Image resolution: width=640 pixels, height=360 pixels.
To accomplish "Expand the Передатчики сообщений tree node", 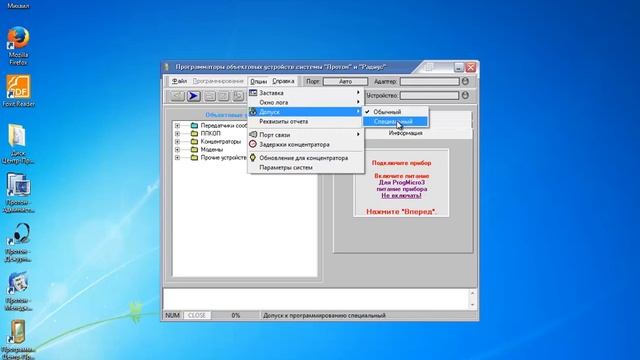I will tap(177, 125).
